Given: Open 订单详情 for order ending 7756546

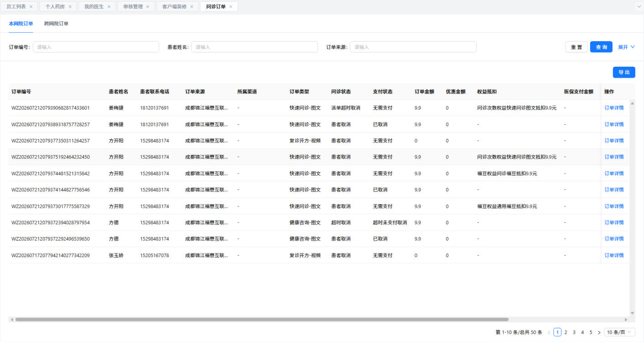Looking at the screenshot, I should pos(614,190).
